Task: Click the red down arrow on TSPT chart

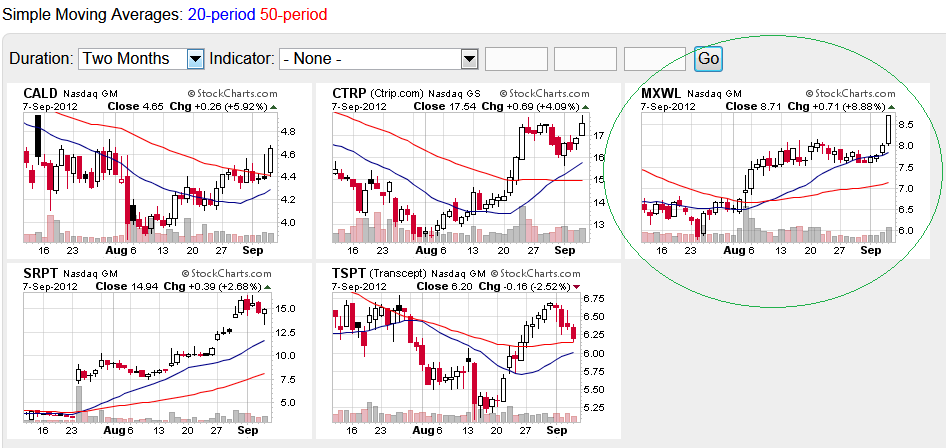Action: [577, 287]
